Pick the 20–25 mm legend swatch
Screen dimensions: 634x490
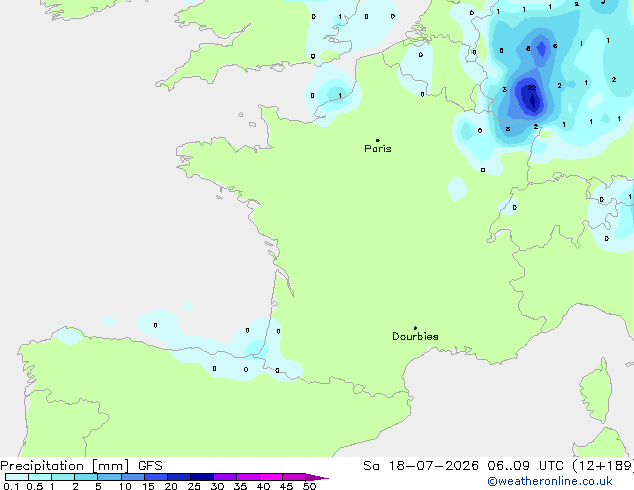tap(179, 477)
